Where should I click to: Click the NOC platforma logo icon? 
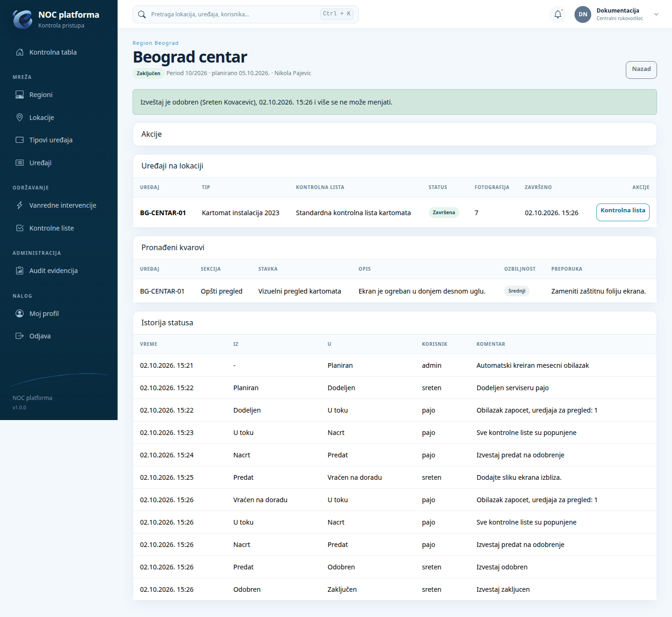[22, 19]
